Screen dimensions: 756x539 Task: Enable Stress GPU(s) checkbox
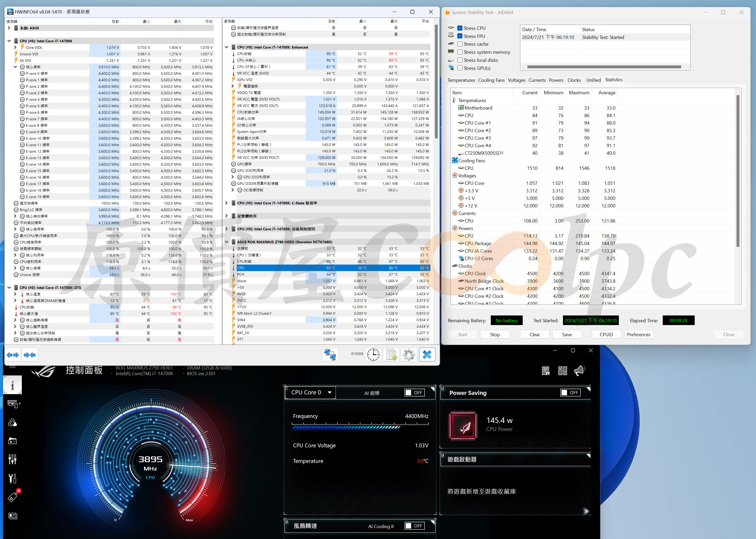(x=460, y=68)
